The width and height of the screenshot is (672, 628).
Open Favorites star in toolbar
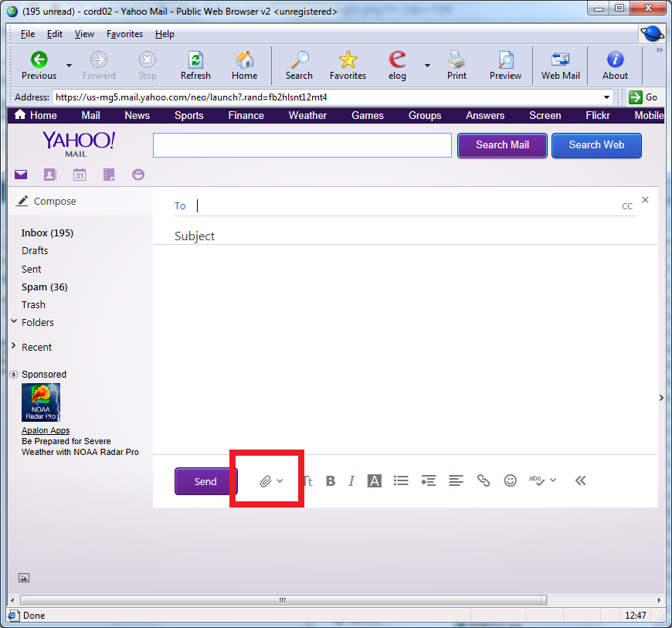[x=348, y=65]
